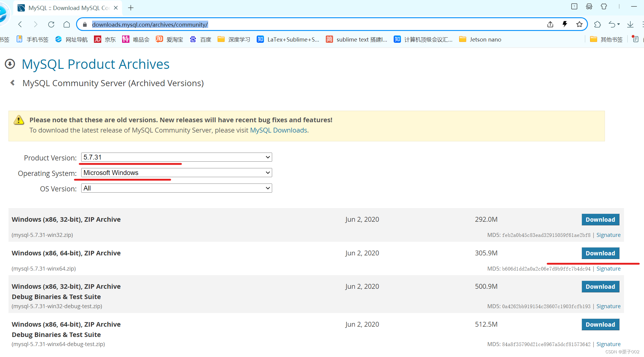Go to browser home page icon
644x357 pixels.
click(67, 24)
